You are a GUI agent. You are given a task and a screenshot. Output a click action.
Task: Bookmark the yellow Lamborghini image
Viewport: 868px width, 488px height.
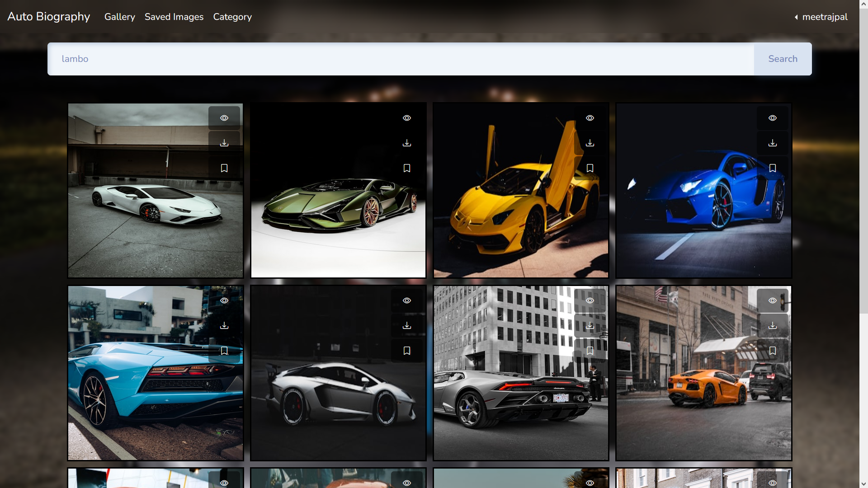point(590,168)
